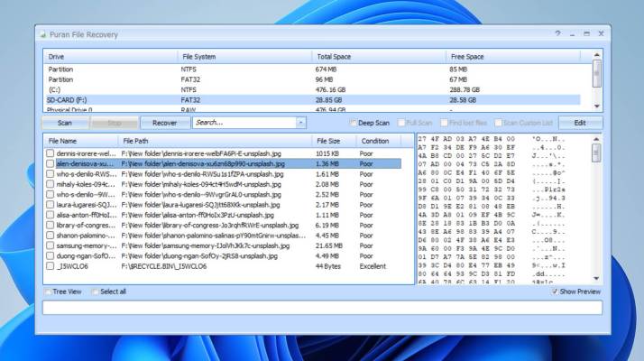Tick checkbox for _I5WCLO6 file

pyautogui.click(x=51, y=266)
